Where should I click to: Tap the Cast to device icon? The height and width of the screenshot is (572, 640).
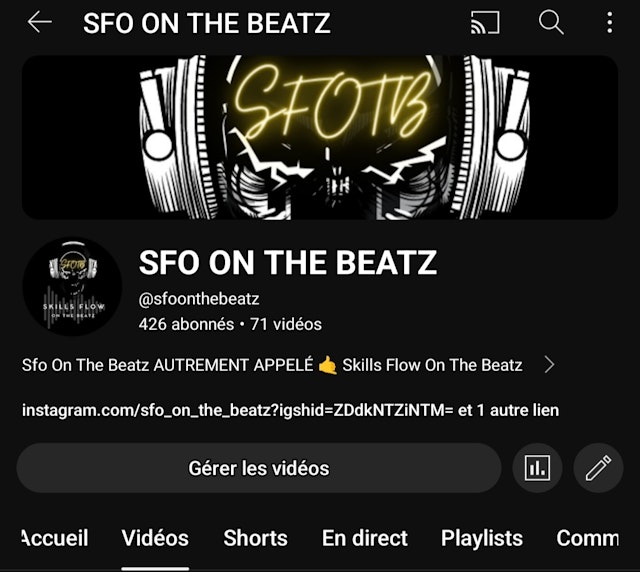(x=485, y=22)
